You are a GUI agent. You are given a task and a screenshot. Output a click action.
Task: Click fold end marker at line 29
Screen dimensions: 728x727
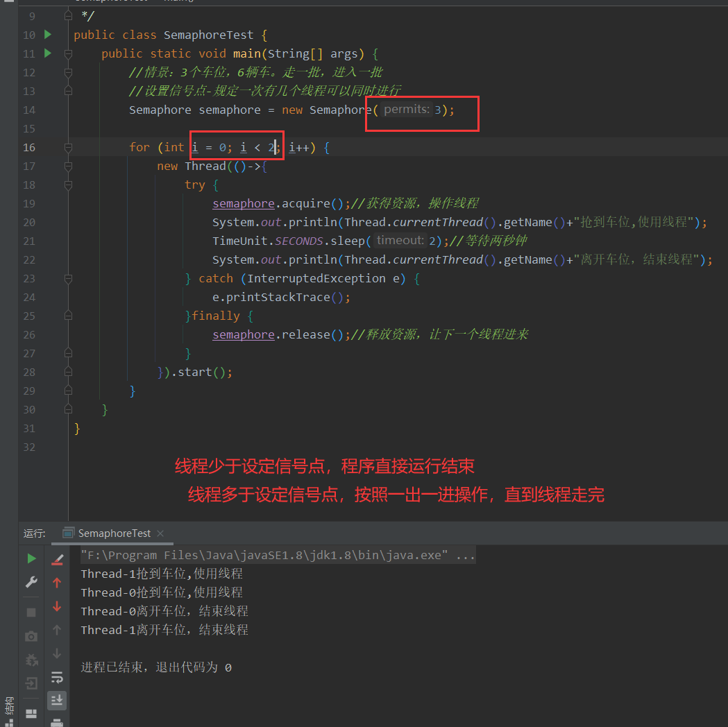[x=68, y=391]
